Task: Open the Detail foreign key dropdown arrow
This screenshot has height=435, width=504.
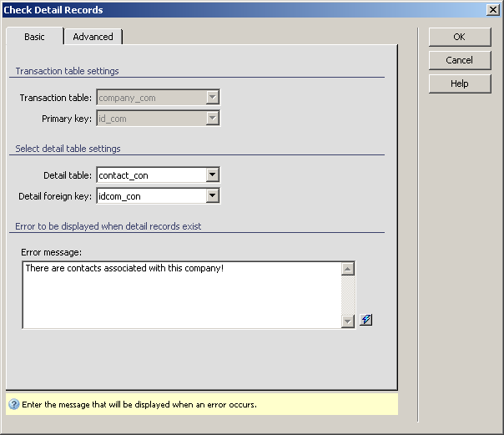Action: click(x=213, y=195)
